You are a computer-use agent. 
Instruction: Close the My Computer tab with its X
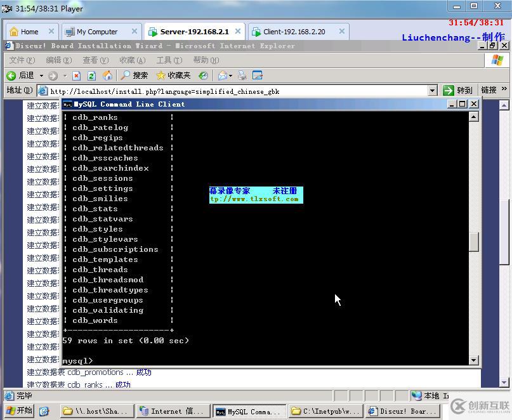135,31
